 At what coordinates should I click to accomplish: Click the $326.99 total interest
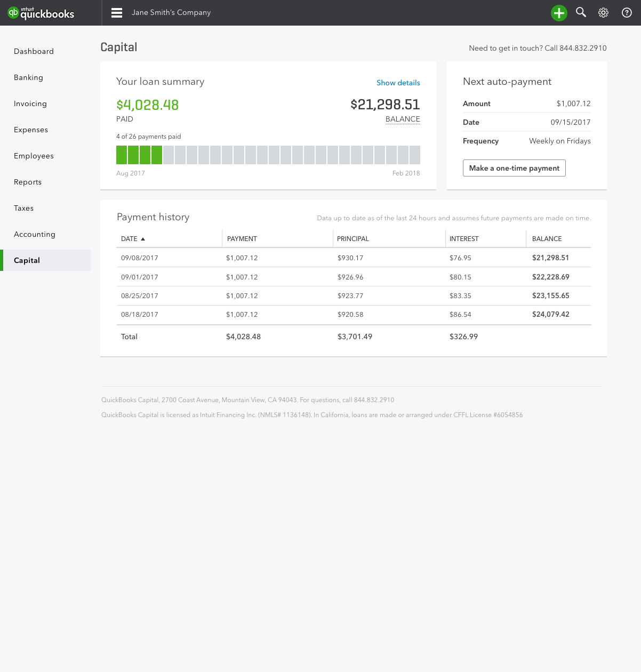tap(463, 337)
